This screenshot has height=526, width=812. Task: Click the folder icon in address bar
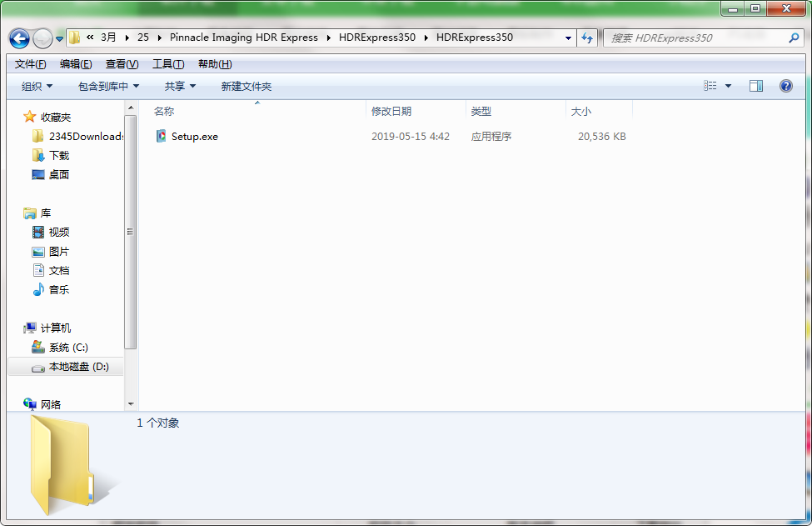pyautogui.click(x=75, y=38)
